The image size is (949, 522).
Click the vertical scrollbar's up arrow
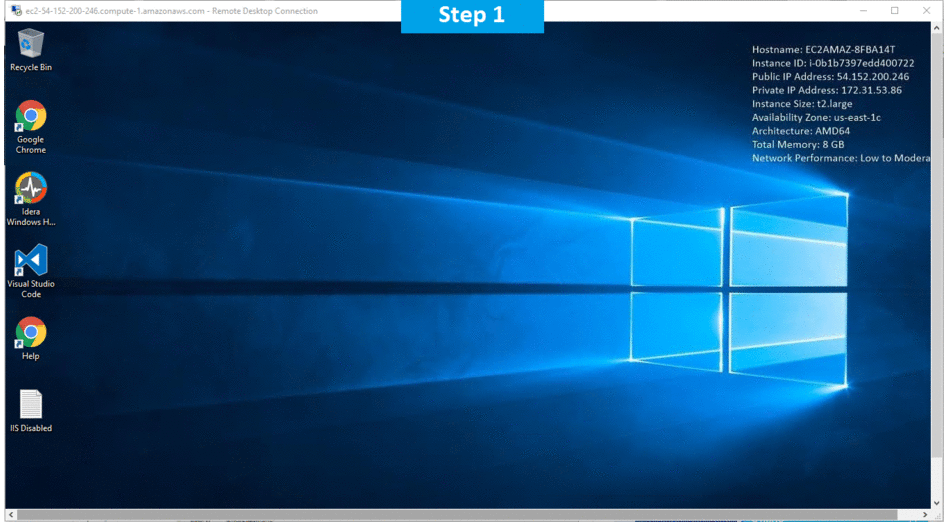[x=942, y=28]
